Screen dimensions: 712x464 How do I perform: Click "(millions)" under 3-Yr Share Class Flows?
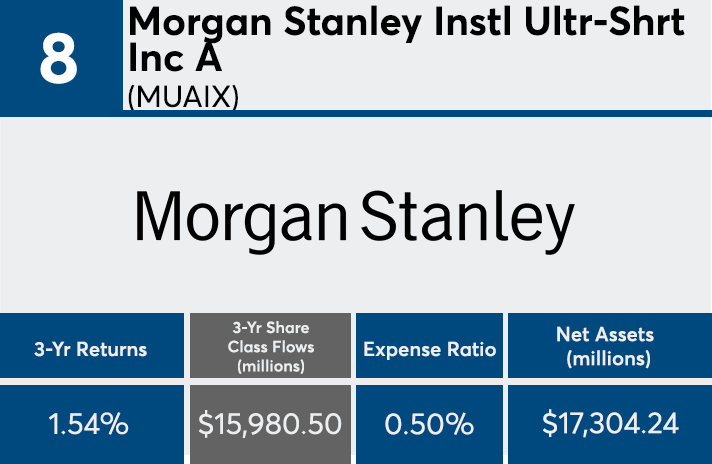coord(271,366)
